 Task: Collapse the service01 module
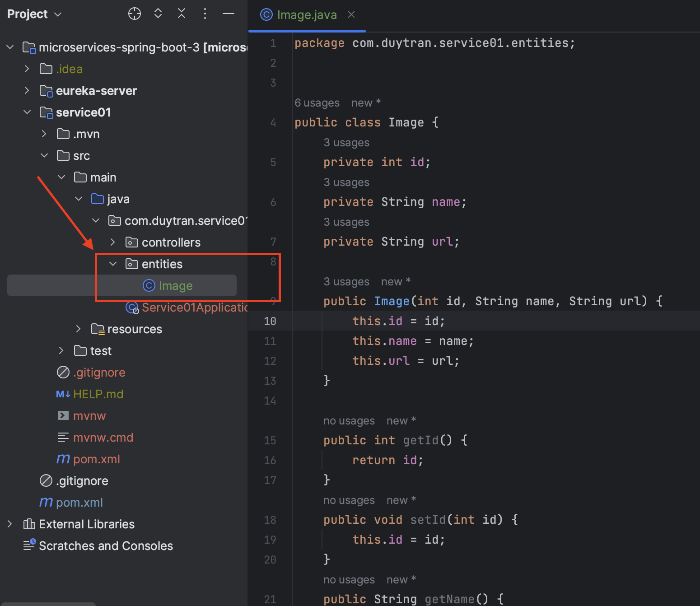(27, 112)
